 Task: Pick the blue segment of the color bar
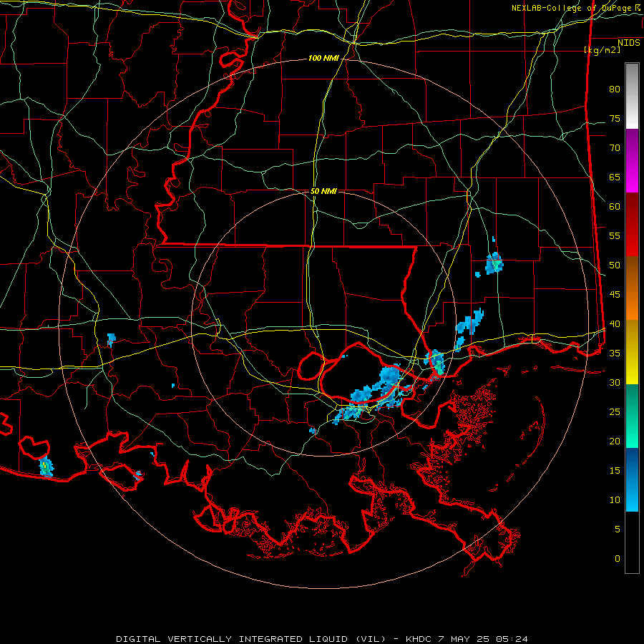click(632, 479)
